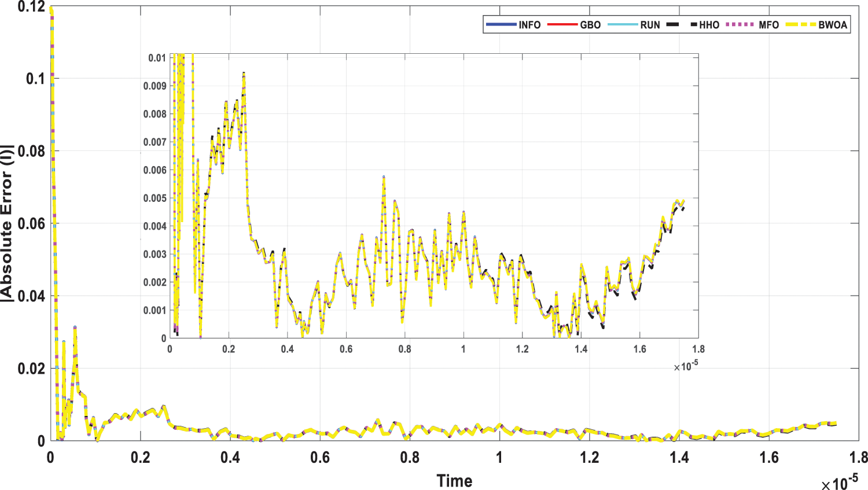Click the blue INFO line sample in legend

click(x=501, y=25)
